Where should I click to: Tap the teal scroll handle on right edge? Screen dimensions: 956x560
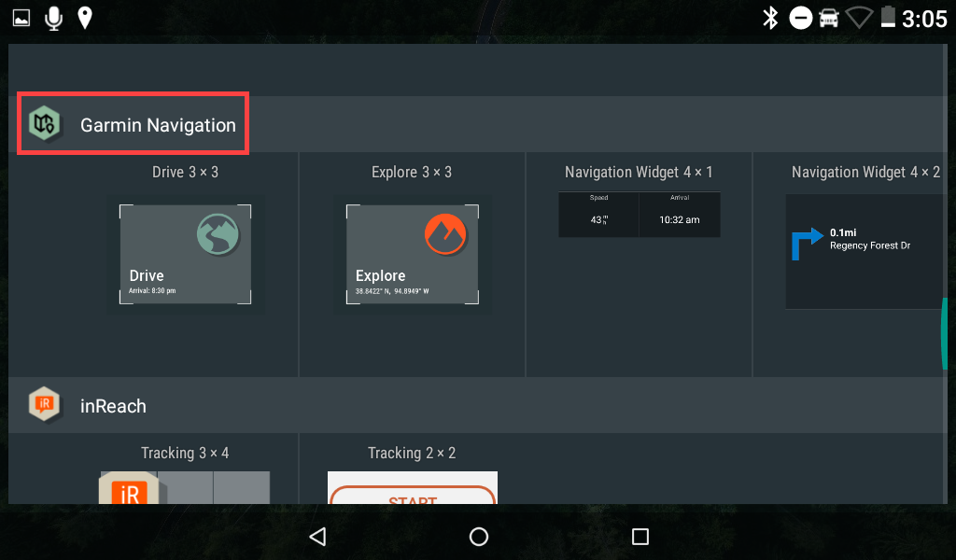[x=946, y=333]
